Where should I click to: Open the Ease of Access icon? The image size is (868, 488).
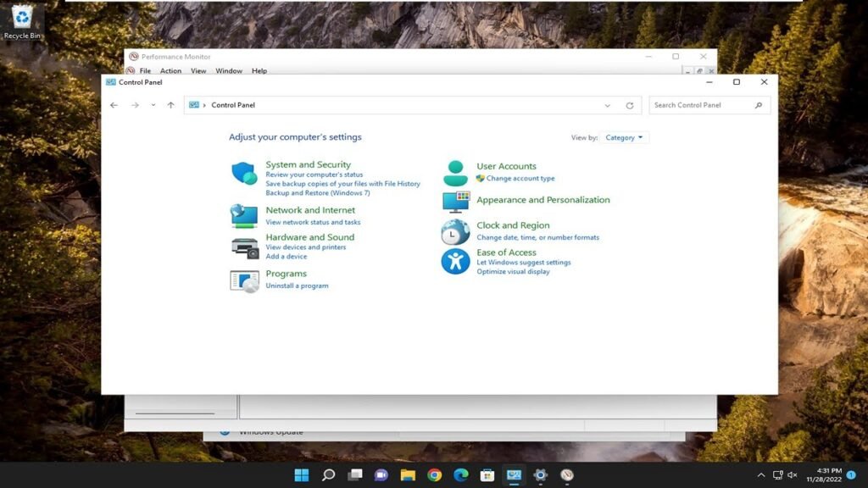455,261
